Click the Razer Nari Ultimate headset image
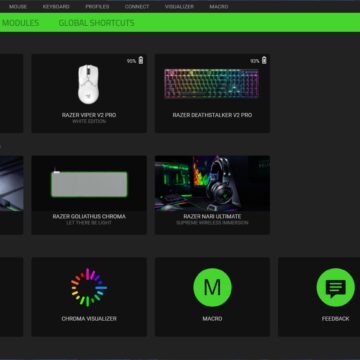Screen dimensions: 360x360 [212, 183]
